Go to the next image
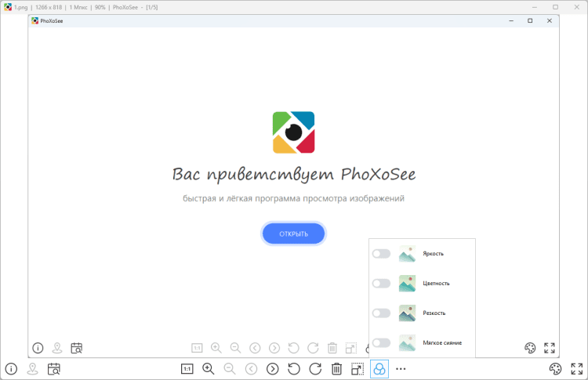 [272, 369]
